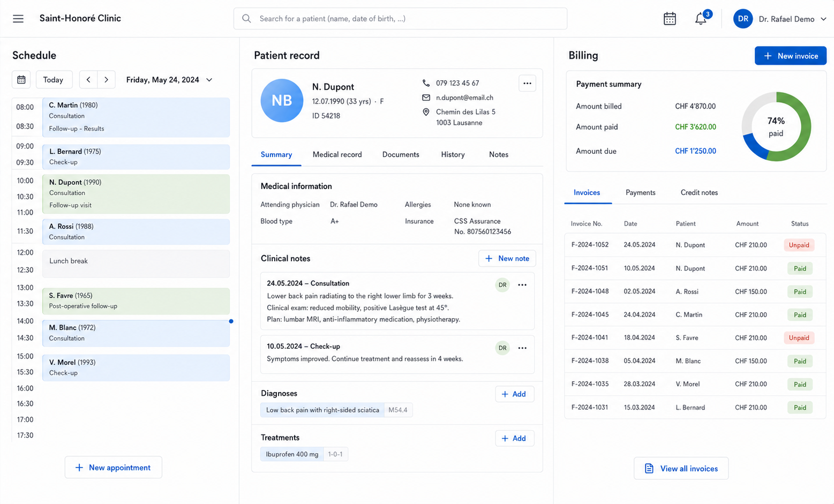Add a diagnosis
Screen dimensions: 834x504
(x=514, y=394)
